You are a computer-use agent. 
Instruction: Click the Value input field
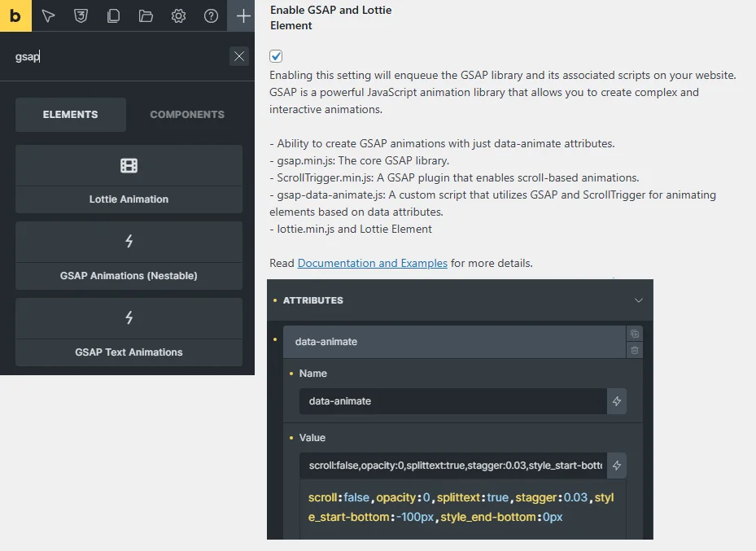[x=452, y=466]
